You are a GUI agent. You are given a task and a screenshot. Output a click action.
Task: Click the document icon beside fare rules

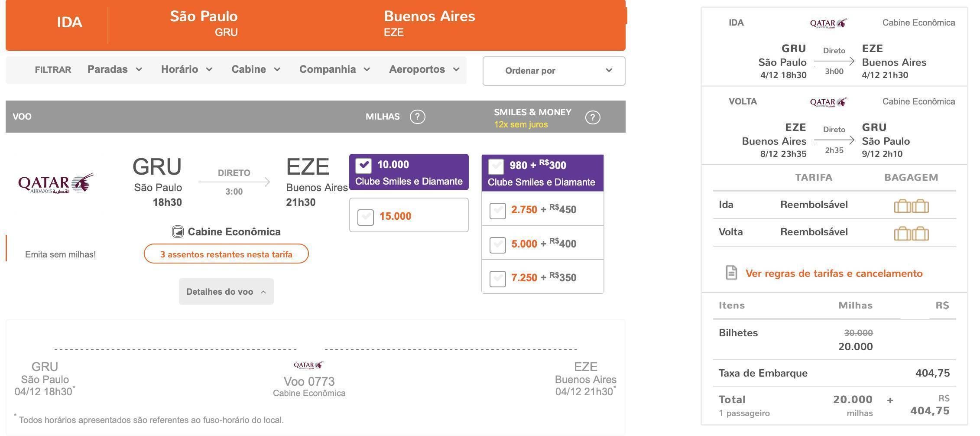[x=731, y=273]
